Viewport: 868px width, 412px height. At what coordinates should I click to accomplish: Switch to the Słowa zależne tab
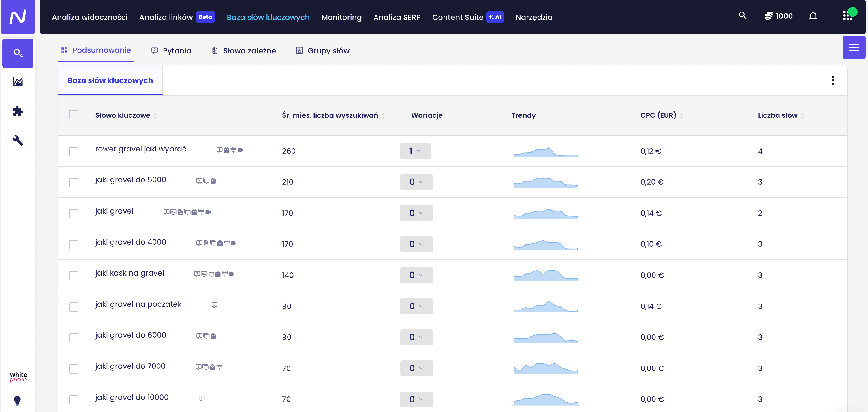(244, 50)
